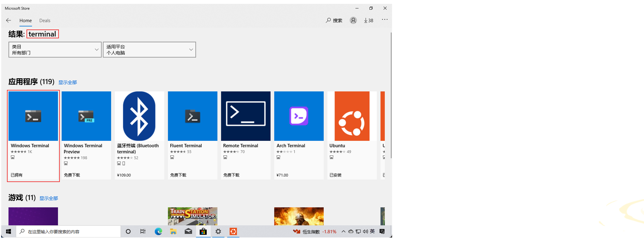Screen dimensions: 644x241
Task: Expand the 适用平台 platform dropdown
Action: click(x=150, y=50)
